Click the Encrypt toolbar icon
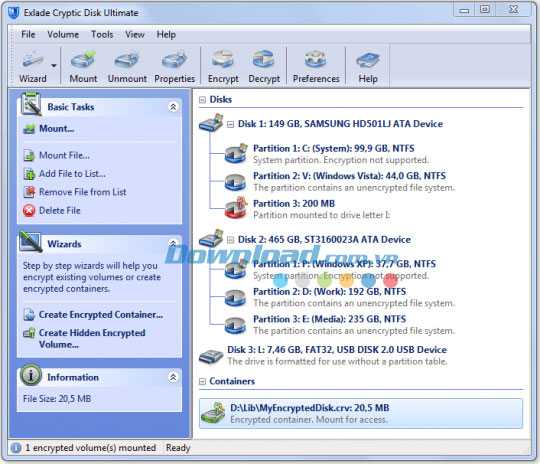This screenshot has width=540, height=464. 223,60
